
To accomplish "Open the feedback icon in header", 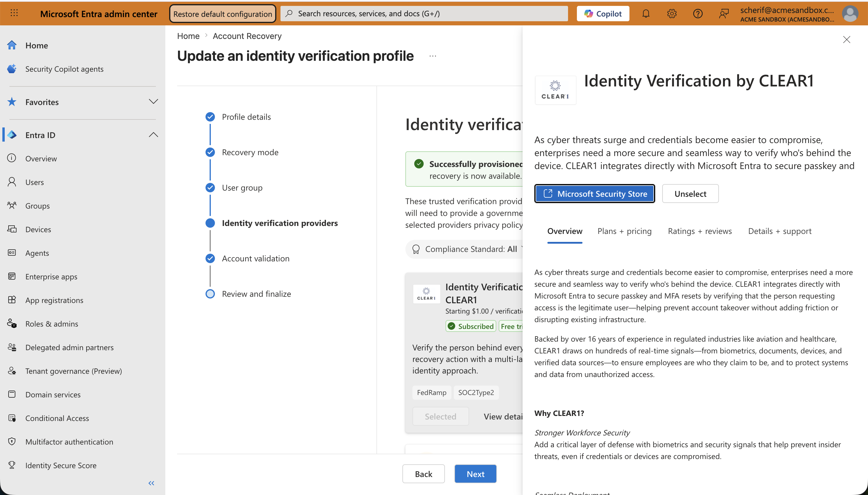I will (724, 14).
